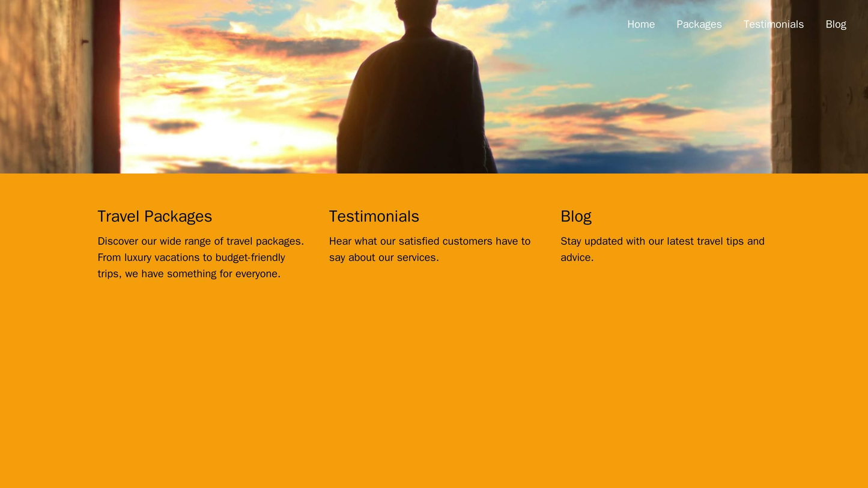Select Testimonials in the navigation menu
Image resolution: width=868 pixels, height=488 pixels.
774,24
